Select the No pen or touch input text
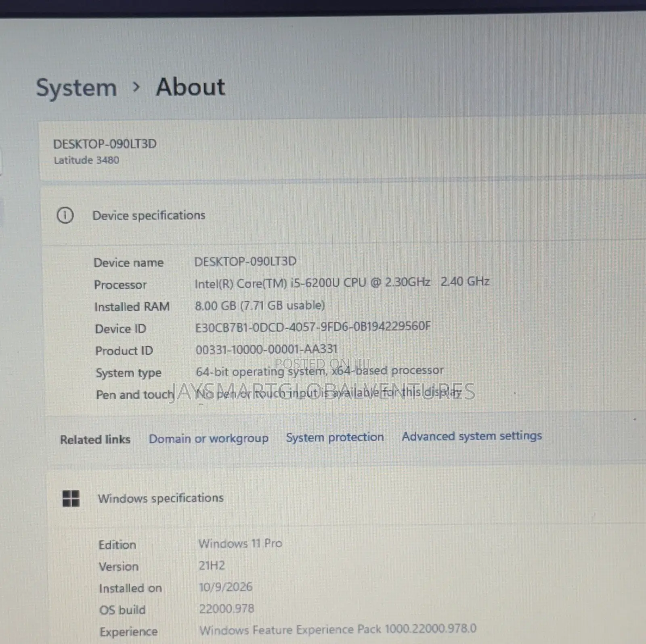 pos(328,392)
